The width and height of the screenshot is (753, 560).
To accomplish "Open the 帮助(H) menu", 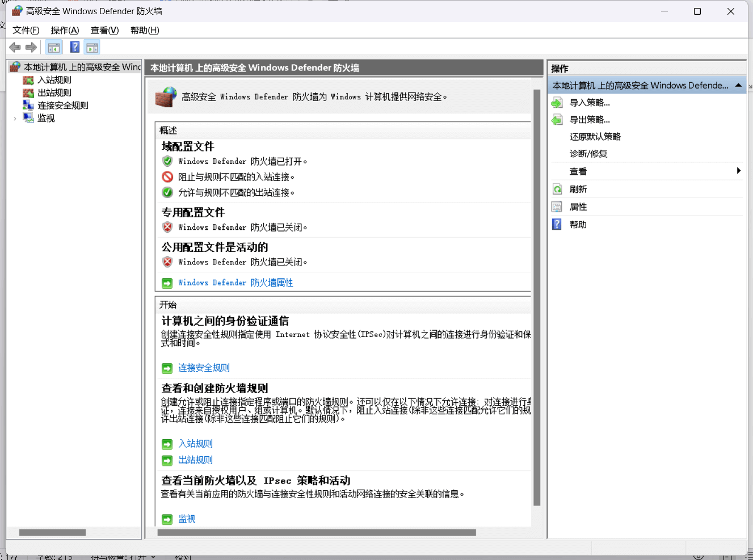I will click(x=145, y=30).
